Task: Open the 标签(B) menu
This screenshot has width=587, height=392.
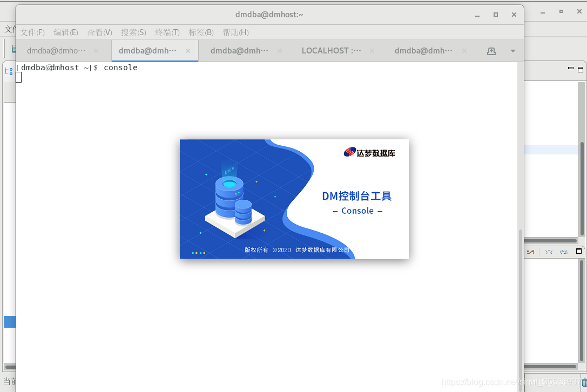Action: tap(201, 32)
